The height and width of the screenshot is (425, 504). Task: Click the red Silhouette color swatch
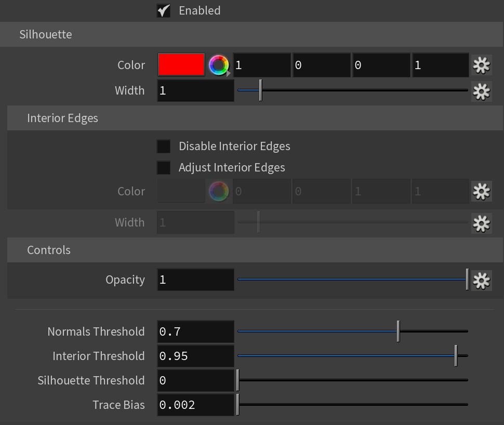tap(181, 64)
